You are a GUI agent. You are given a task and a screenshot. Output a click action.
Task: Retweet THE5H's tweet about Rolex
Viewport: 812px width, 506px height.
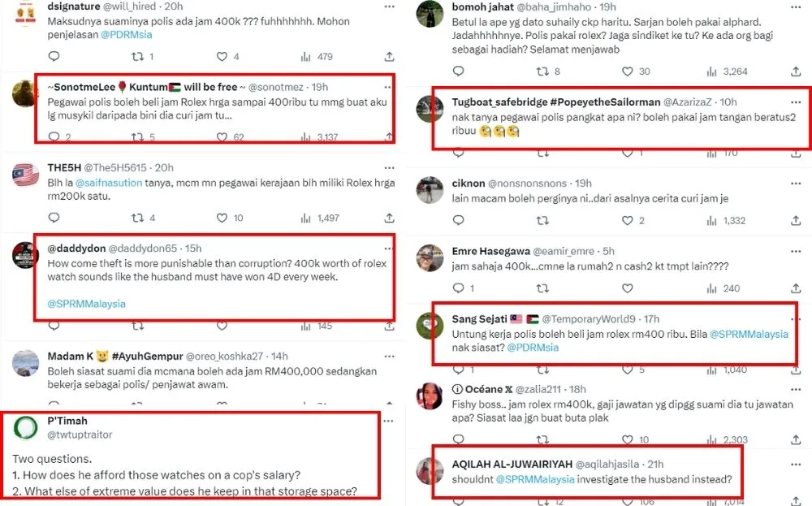[138, 218]
